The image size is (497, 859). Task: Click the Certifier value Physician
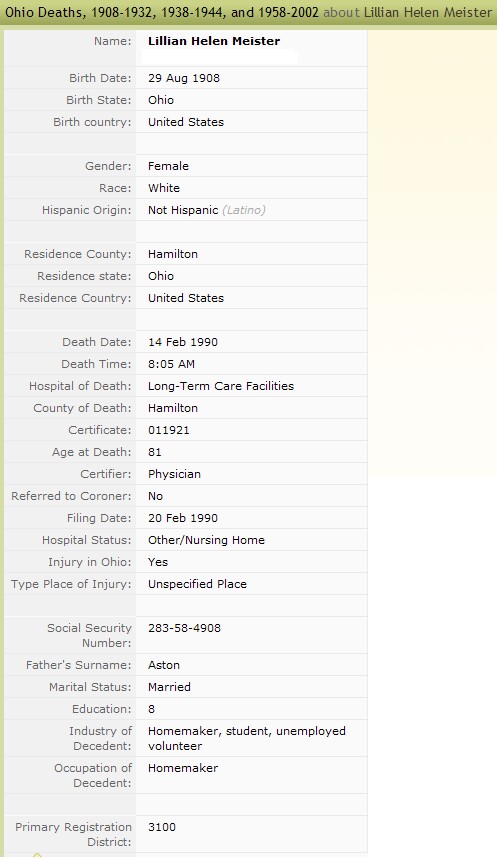174,474
